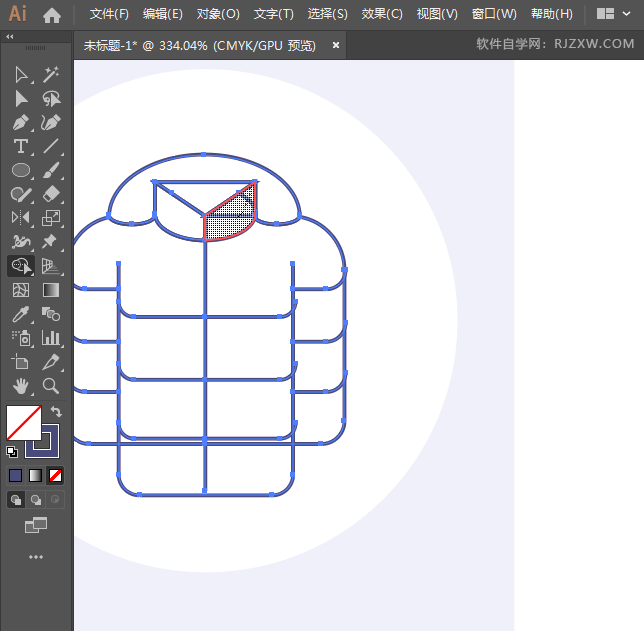The width and height of the screenshot is (644, 631).
Task: Pick the Pen tool
Action: pos(21,123)
